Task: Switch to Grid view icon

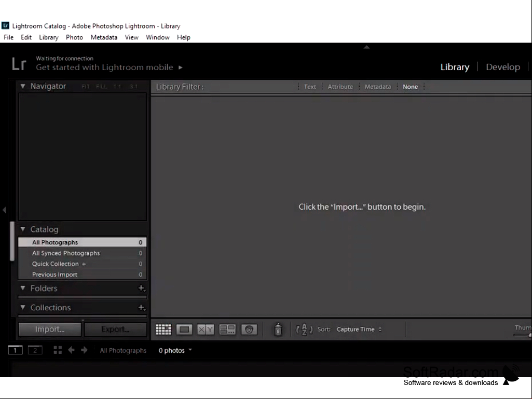Action: click(x=163, y=329)
